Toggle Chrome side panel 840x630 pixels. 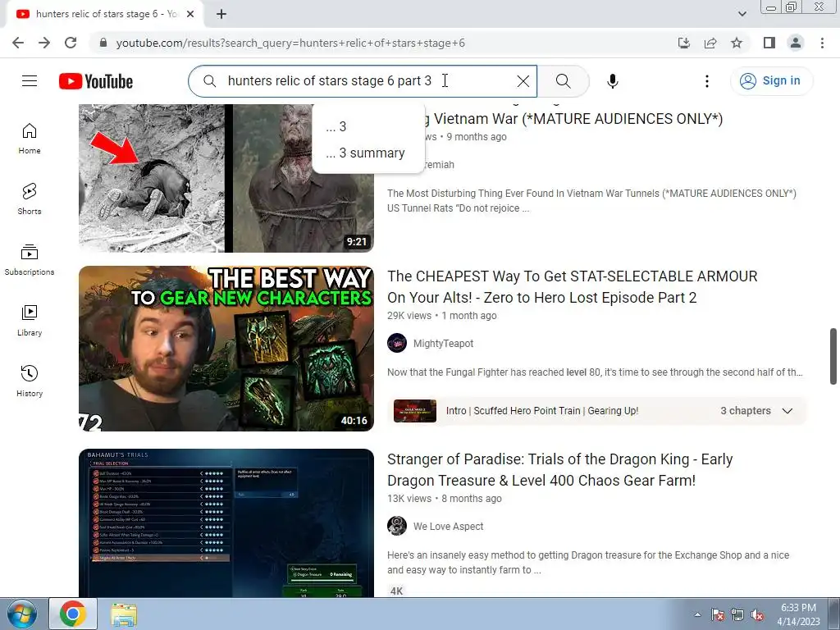pyautogui.click(x=769, y=43)
